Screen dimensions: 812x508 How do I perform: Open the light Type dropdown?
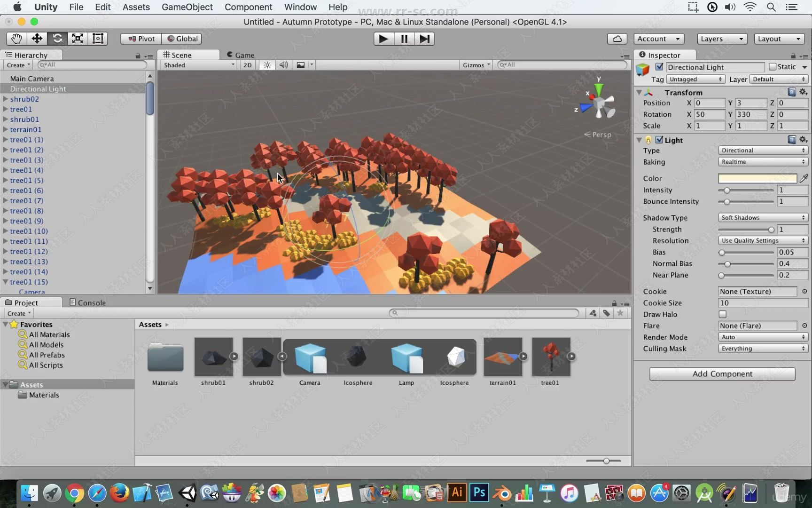coord(763,150)
